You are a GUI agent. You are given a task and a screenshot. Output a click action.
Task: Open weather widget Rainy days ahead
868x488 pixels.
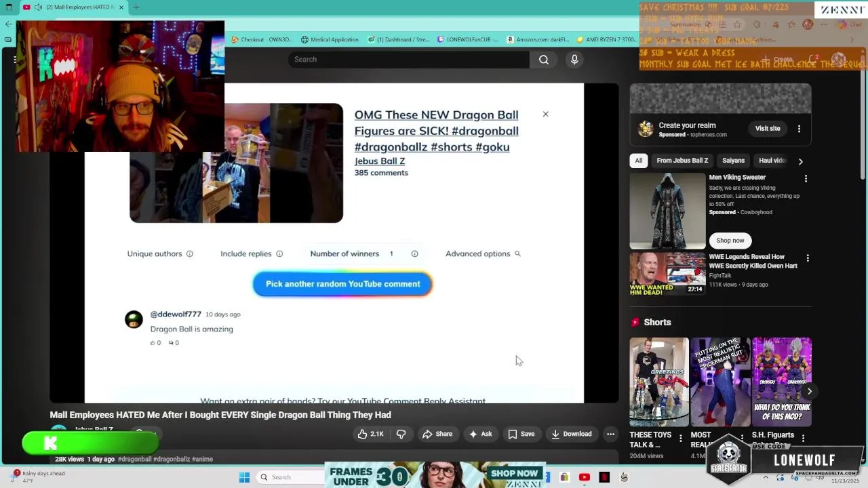(x=37, y=476)
